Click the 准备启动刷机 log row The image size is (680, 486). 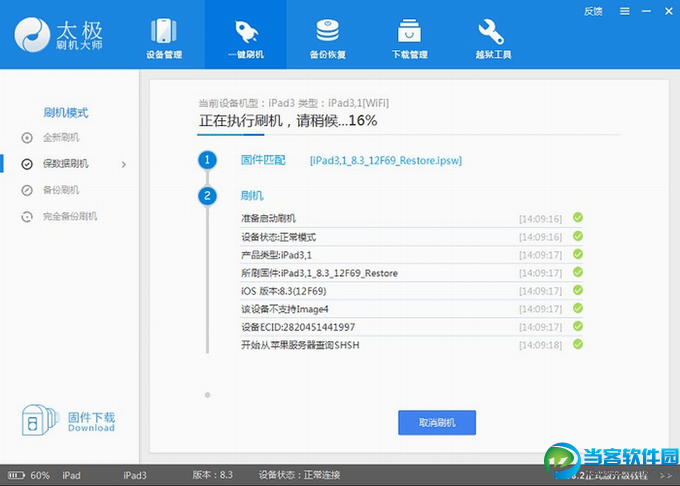tap(412, 218)
